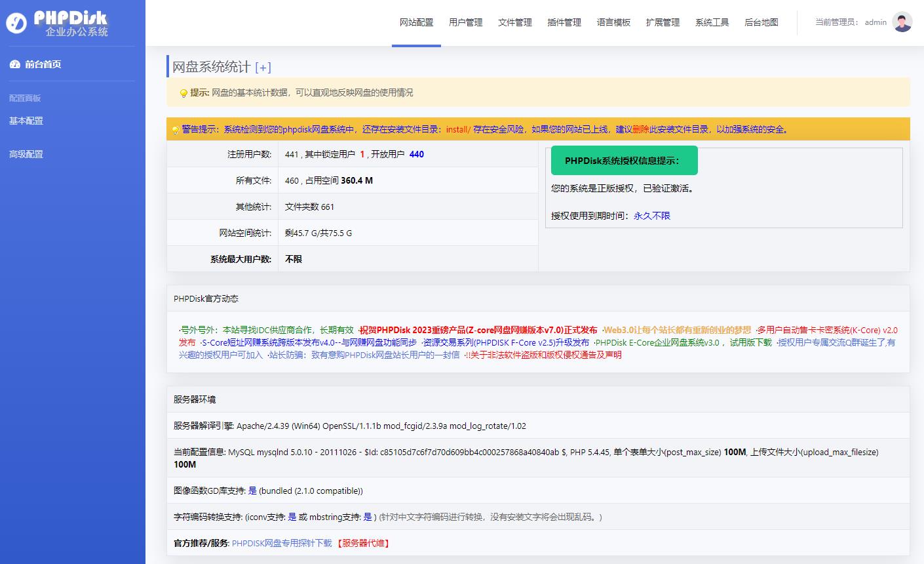Image resolution: width=924 pixels, height=564 pixels.
Task: Open the 多用户自动售卡卡密系统(K-Core) link
Action: (x=828, y=330)
